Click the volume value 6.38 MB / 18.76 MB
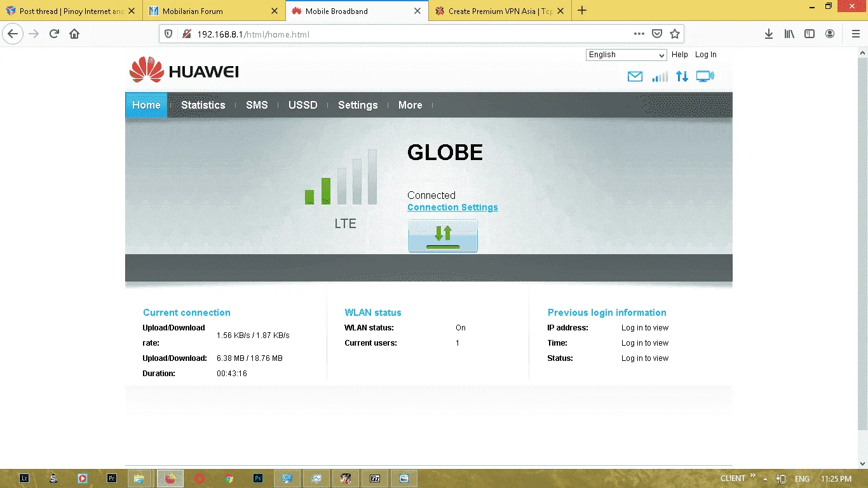868x488 pixels. click(250, 358)
